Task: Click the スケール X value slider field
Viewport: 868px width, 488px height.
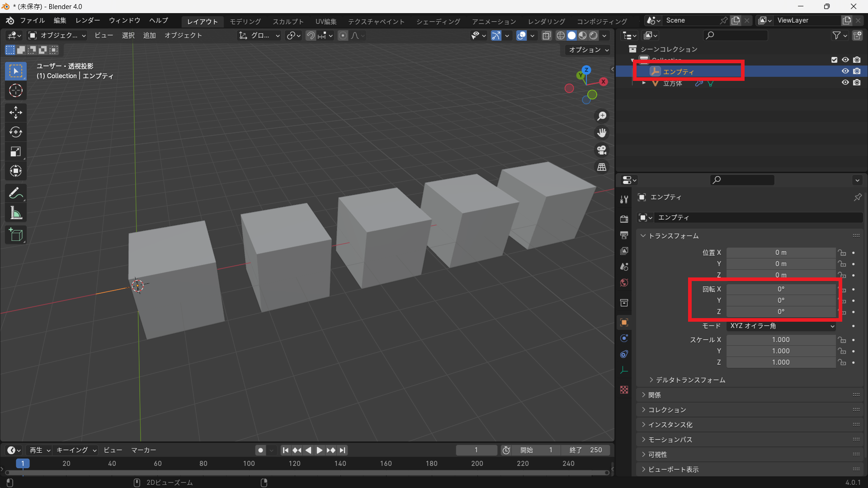Action: click(x=781, y=340)
